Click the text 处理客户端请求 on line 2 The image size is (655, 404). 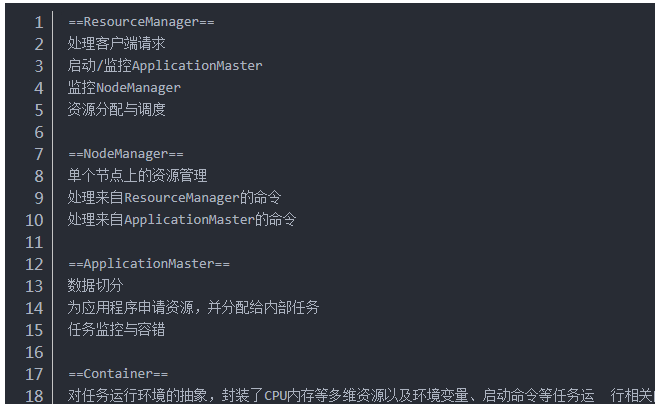(x=117, y=43)
